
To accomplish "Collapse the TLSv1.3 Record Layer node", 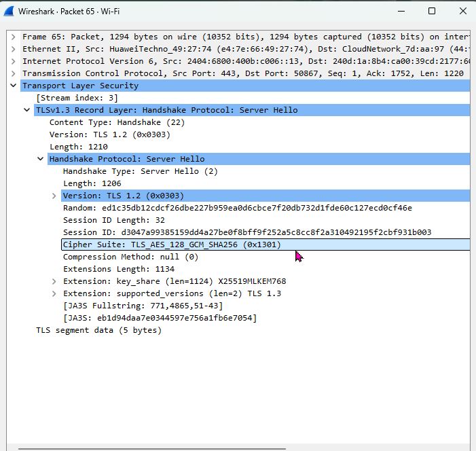I will (x=26, y=110).
